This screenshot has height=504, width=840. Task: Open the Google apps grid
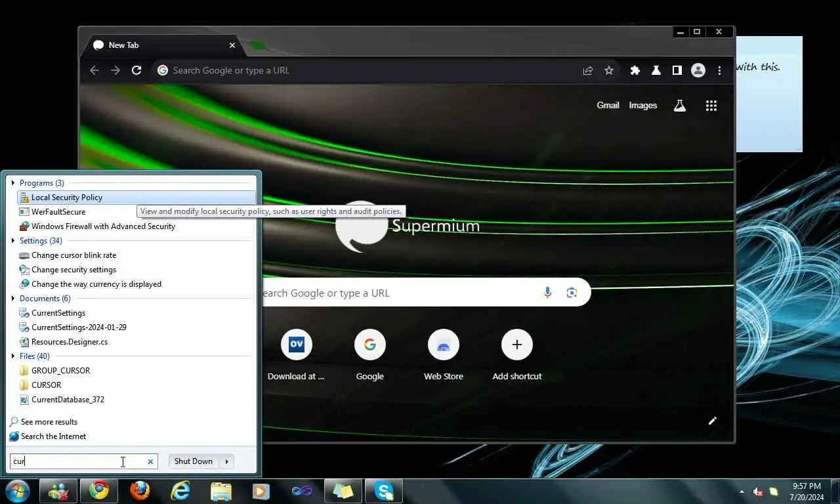[x=711, y=106]
